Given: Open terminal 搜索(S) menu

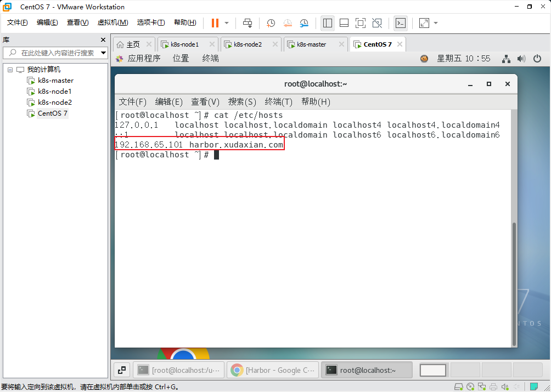Looking at the screenshot, I should (x=242, y=102).
